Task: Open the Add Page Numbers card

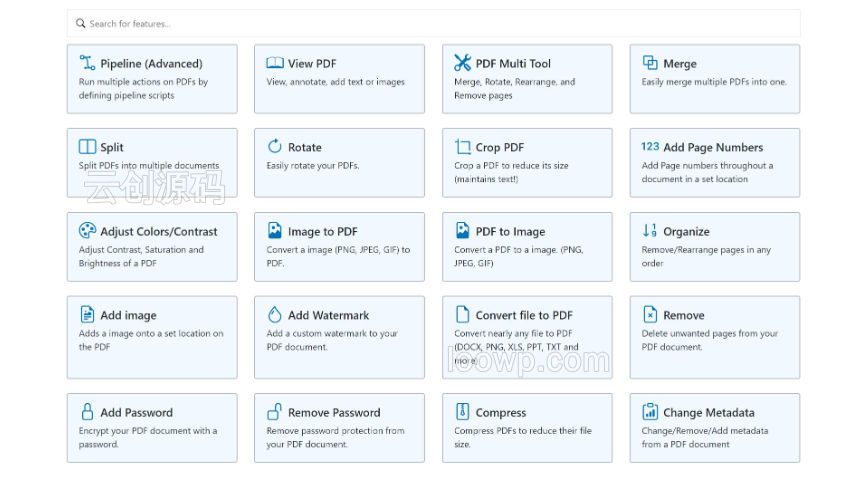Action: [714, 163]
